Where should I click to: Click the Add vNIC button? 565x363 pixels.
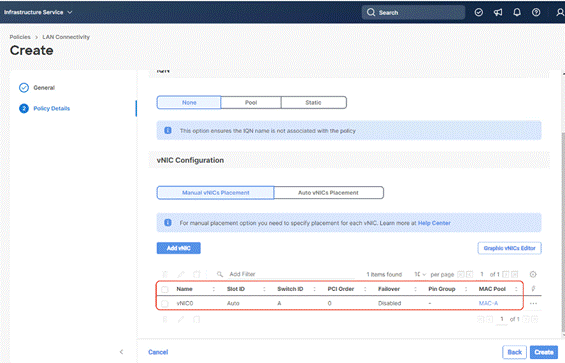(x=178, y=248)
